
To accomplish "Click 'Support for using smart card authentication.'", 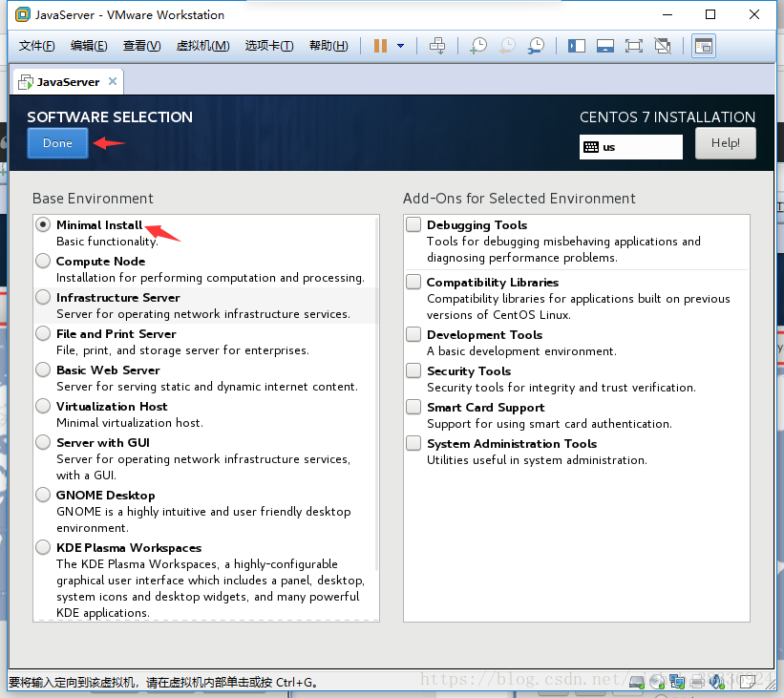I will [x=549, y=424].
